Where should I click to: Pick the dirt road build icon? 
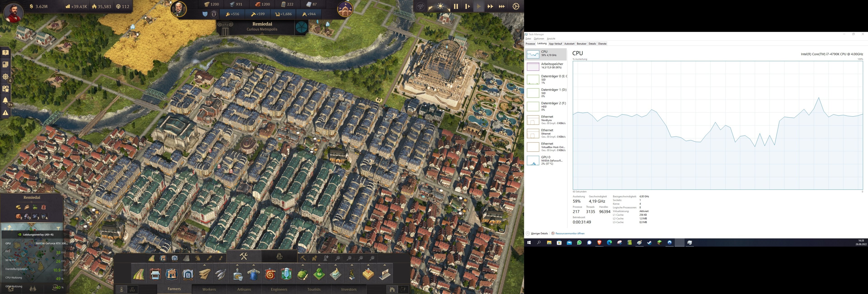139,274
